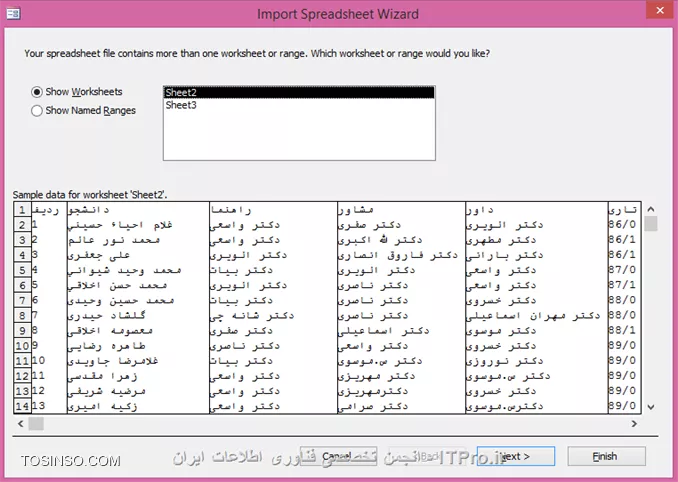Viewport: 678px width, 482px height.
Task: Click cell 'دکتر نوروزی' in row 11
Action: tap(537, 361)
